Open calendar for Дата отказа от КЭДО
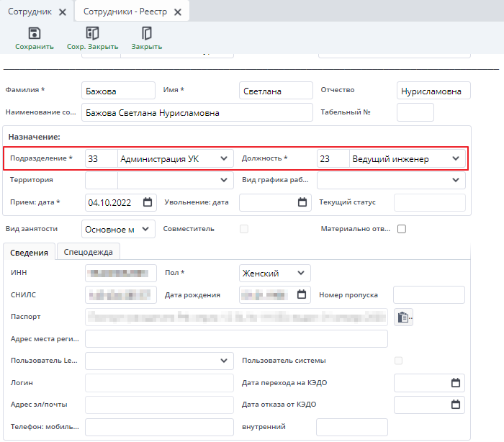 click(455, 405)
